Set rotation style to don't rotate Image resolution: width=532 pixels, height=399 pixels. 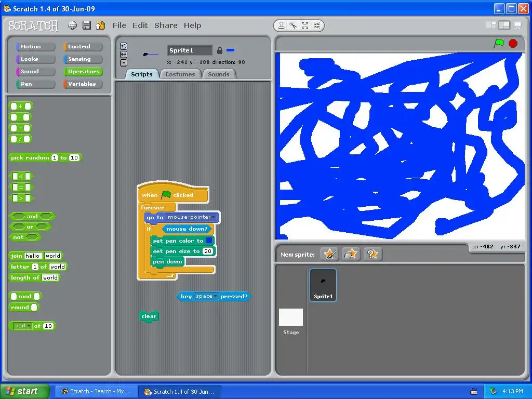click(x=124, y=62)
